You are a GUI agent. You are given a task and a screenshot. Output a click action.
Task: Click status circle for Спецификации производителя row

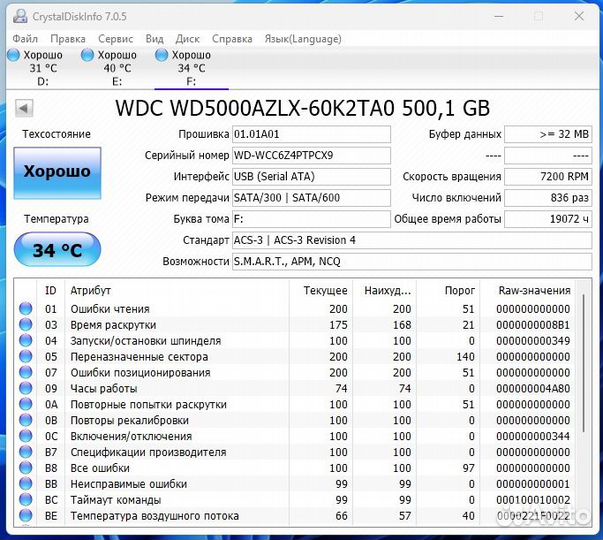click(26, 452)
